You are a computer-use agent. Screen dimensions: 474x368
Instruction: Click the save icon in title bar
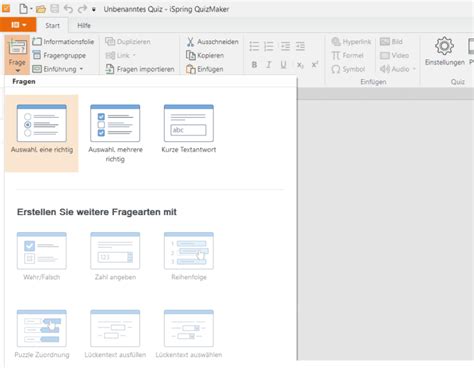tap(55, 9)
